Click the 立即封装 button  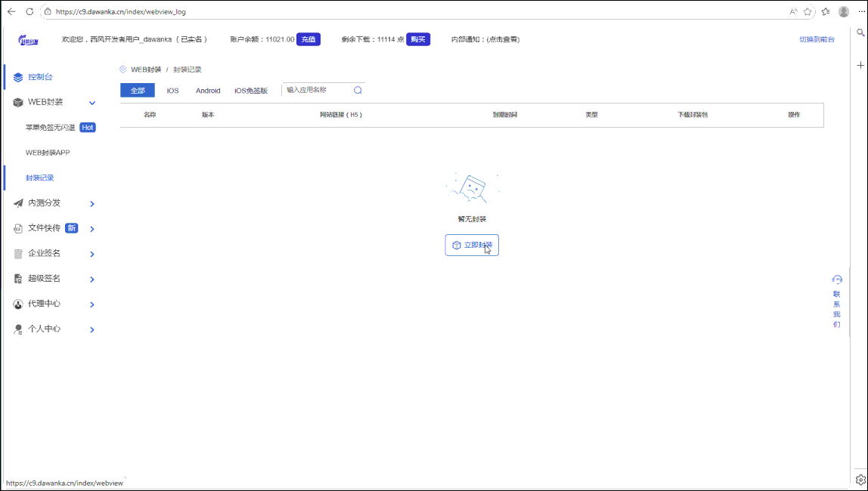471,244
